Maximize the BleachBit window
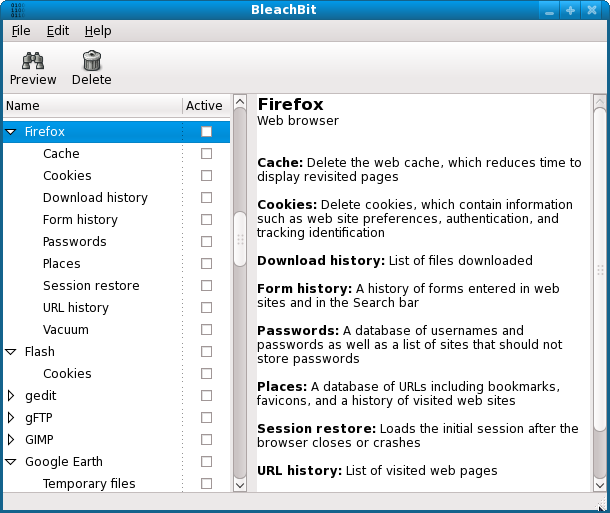Viewport: 610px width, 513px height. (571, 10)
